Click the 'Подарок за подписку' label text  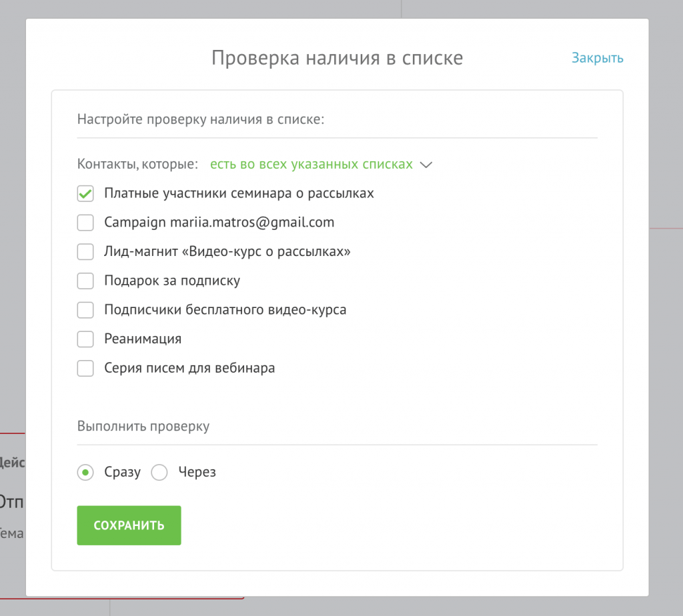coord(172,281)
